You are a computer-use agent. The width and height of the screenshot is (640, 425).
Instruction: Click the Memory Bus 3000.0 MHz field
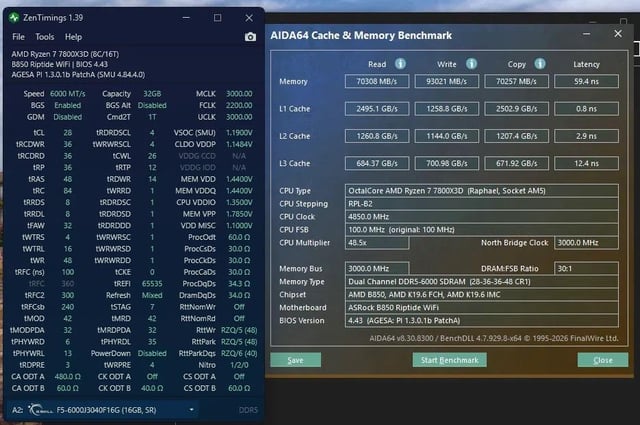pos(377,268)
